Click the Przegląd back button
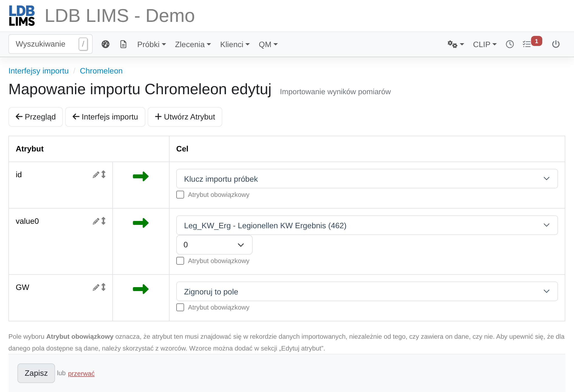The height and width of the screenshot is (392, 574). coord(36,117)
